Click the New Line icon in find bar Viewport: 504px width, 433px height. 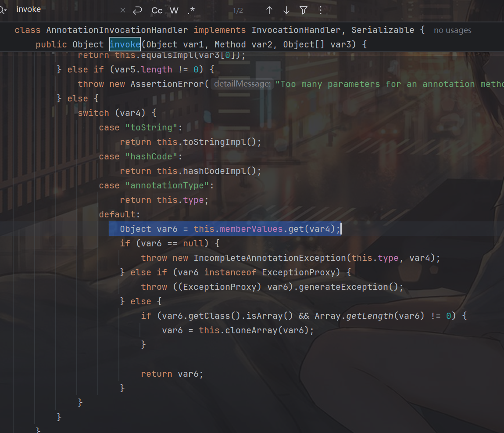point(137,10)
